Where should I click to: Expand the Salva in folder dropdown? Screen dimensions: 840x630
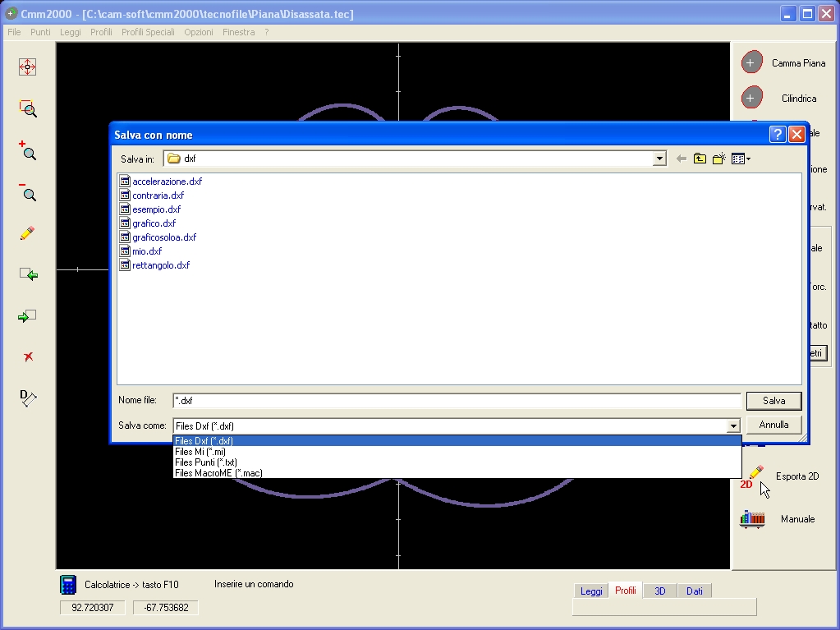point(659,159)
